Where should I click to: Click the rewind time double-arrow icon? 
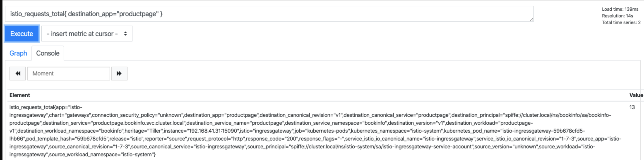(x=18, y=73)
